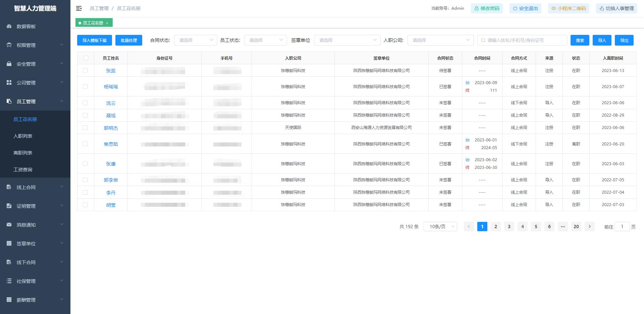Click the 导入模板下载 button
Screen dimensions: 644x314
click(x=94, y=40)
